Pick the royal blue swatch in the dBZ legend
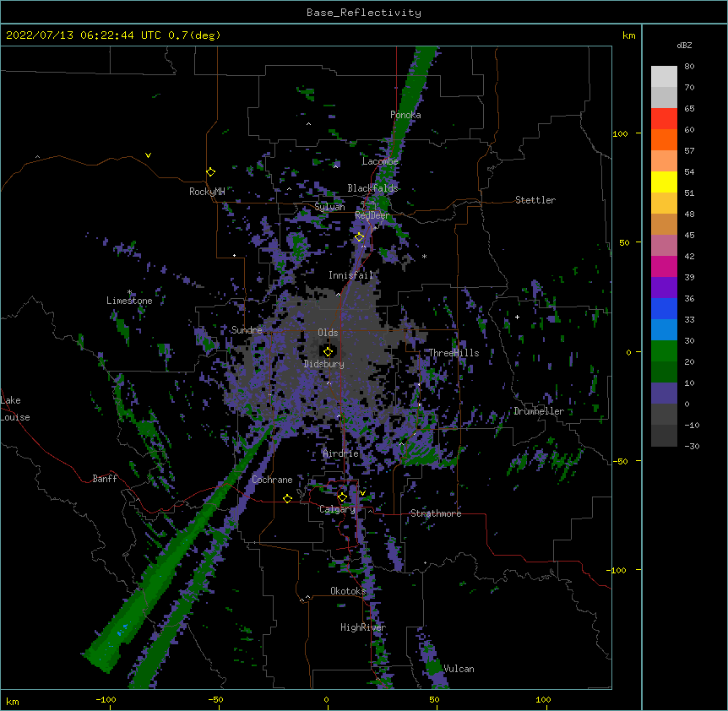The width and height of the screenshot is (728, 711). click(664, 308)
